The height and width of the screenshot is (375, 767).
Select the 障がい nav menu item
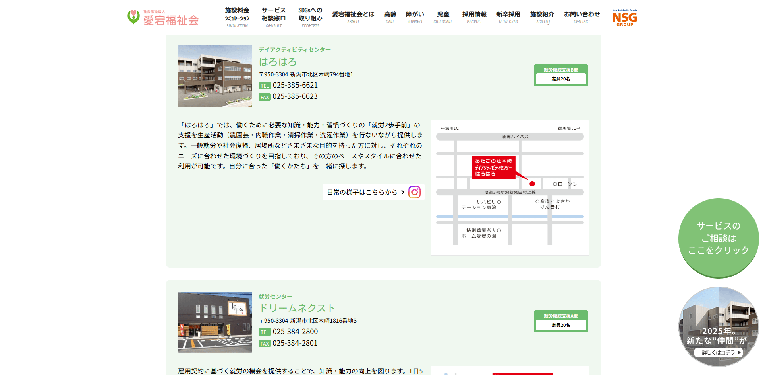415,16
